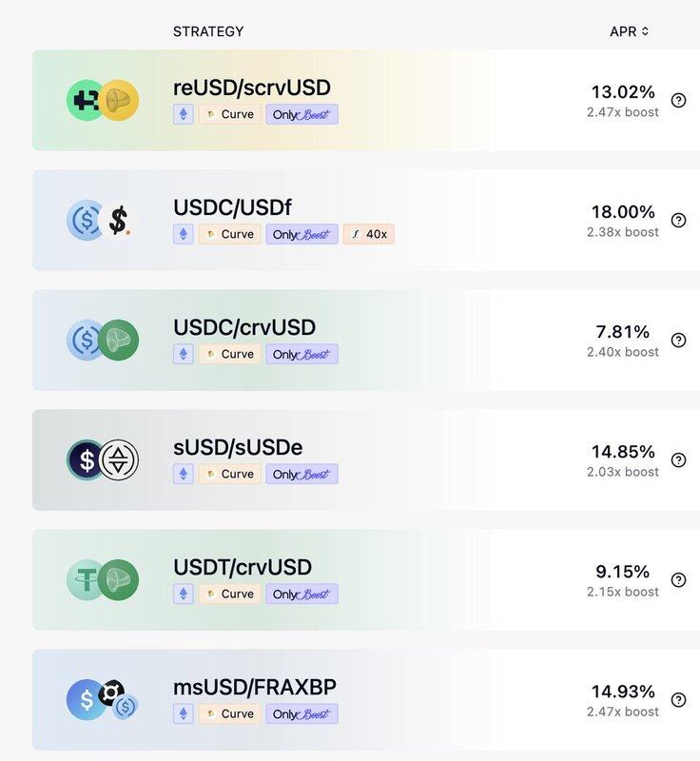Select Ethereum chain icon under sUSD/sUSDe
Screen dimensions: 700x761
[x=184, y=474]
